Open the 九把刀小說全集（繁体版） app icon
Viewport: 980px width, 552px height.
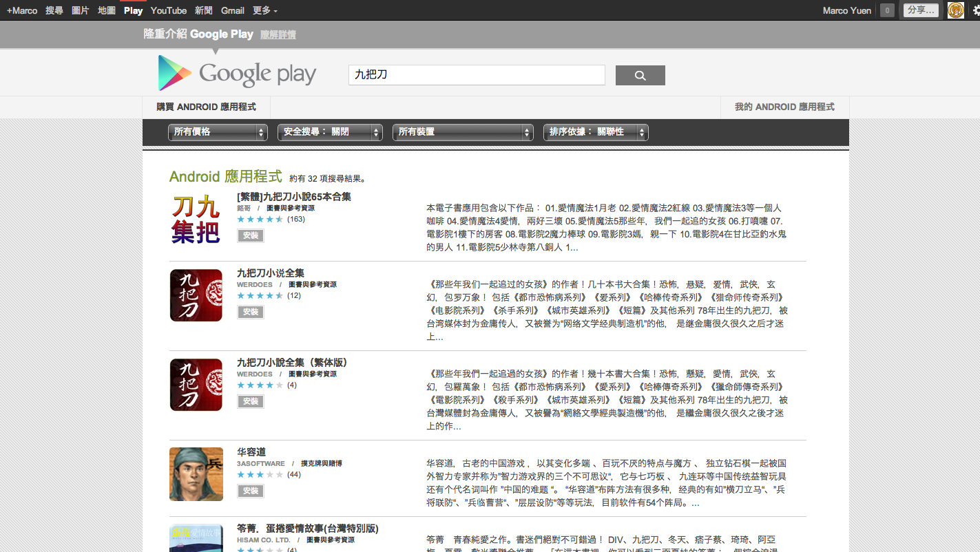196,385
